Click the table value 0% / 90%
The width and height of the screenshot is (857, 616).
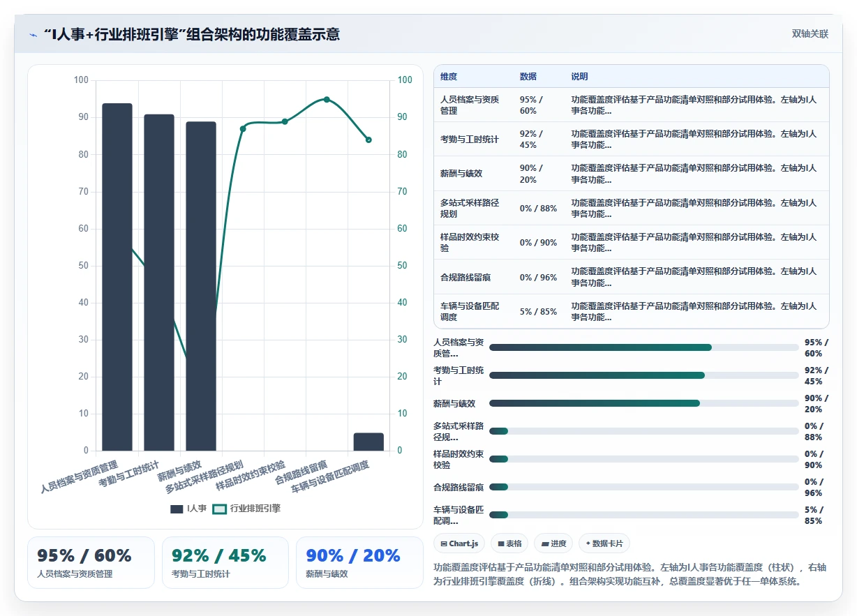[x=538, y=242]
